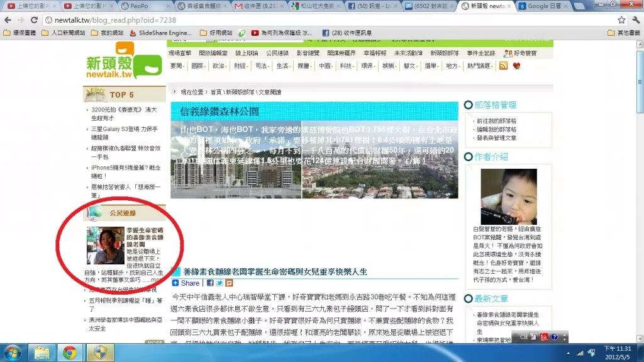Open the 好奇寶寶 user link
Image resolution: width=644 pixels, height=362 pixels.
coord(520,53)
